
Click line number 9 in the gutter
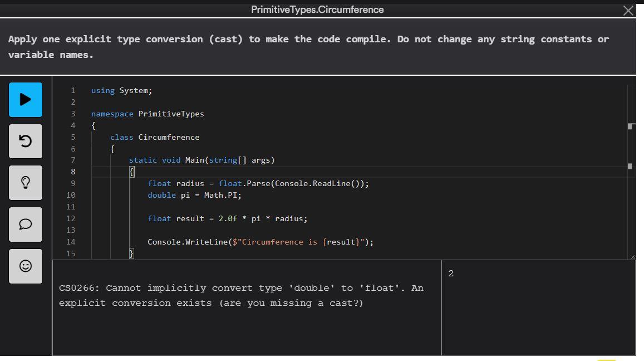[73, 183]
